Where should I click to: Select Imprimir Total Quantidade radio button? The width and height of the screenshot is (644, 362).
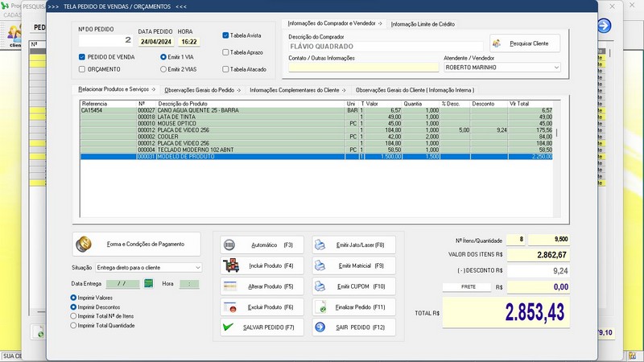pyautogui.click(x=75, y=326)
